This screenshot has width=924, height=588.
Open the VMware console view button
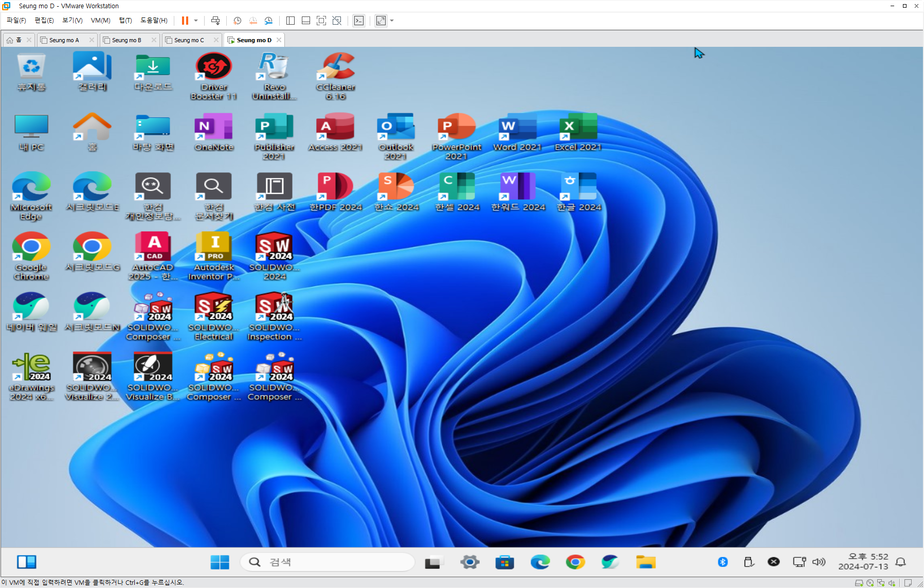pyautogui.click(x=359, y=21)
